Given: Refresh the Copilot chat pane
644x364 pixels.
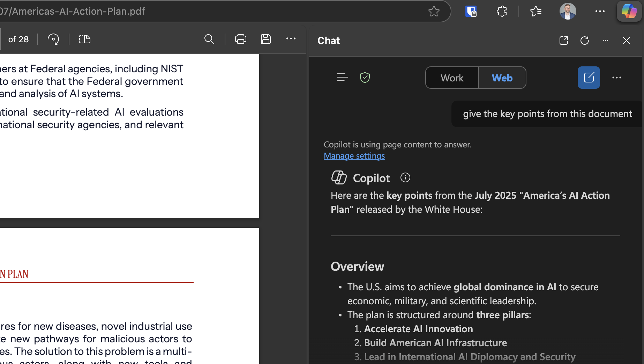Looking at the screenshot, I should coord(585,41).
